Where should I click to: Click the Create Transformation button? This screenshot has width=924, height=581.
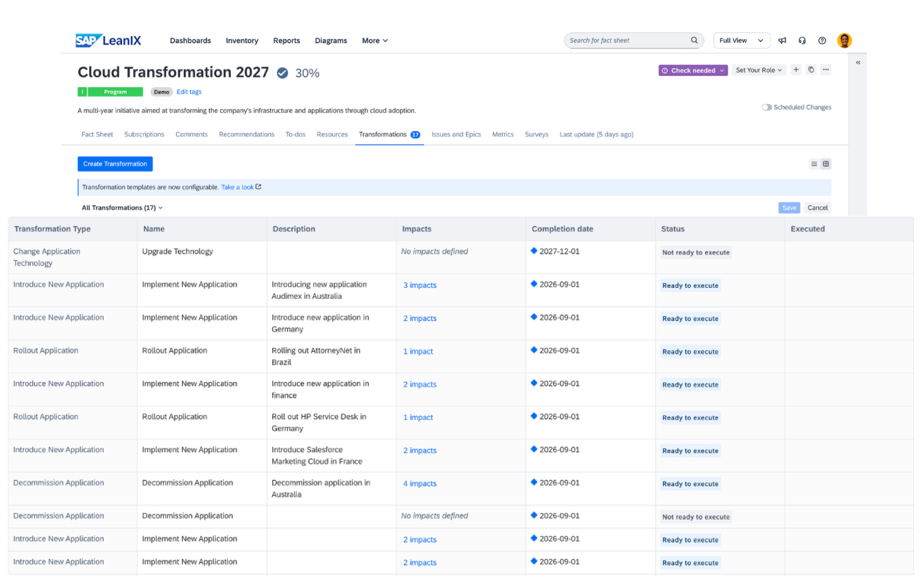pos(115,164)
